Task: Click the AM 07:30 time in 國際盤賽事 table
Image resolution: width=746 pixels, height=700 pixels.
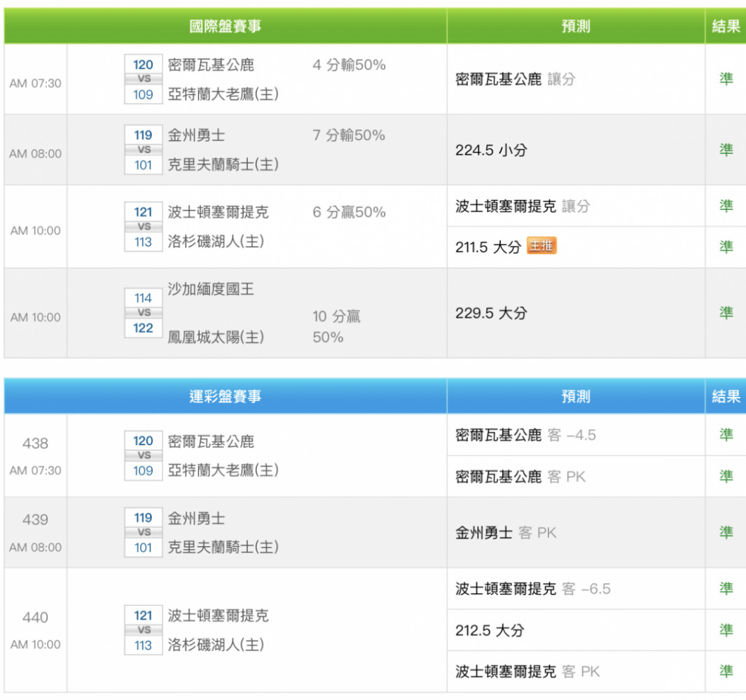Action: [x=35, y=83]
